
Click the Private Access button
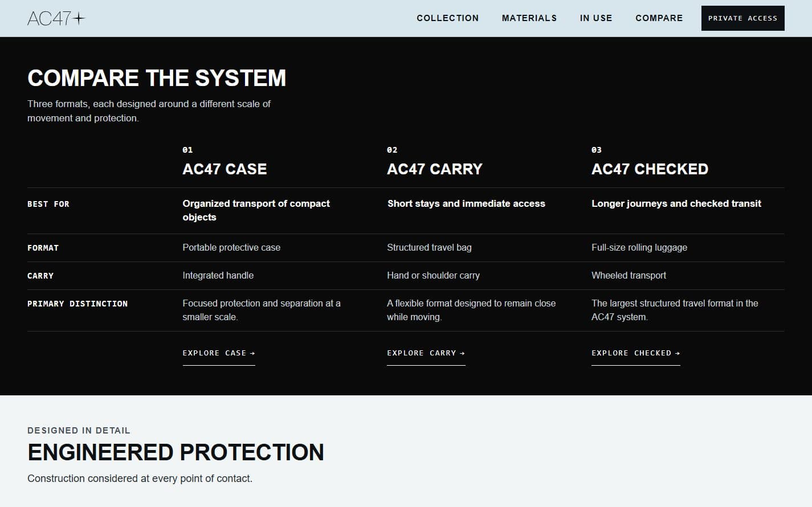(x=743, y=18)
